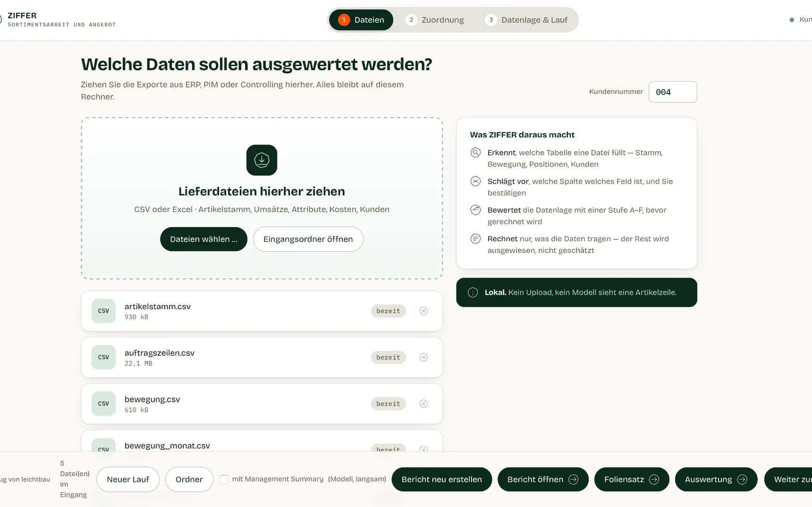This screenshot has width=812, height=507.
Task: Go to step 2 Zuordnung
Action: pos(435,20)
